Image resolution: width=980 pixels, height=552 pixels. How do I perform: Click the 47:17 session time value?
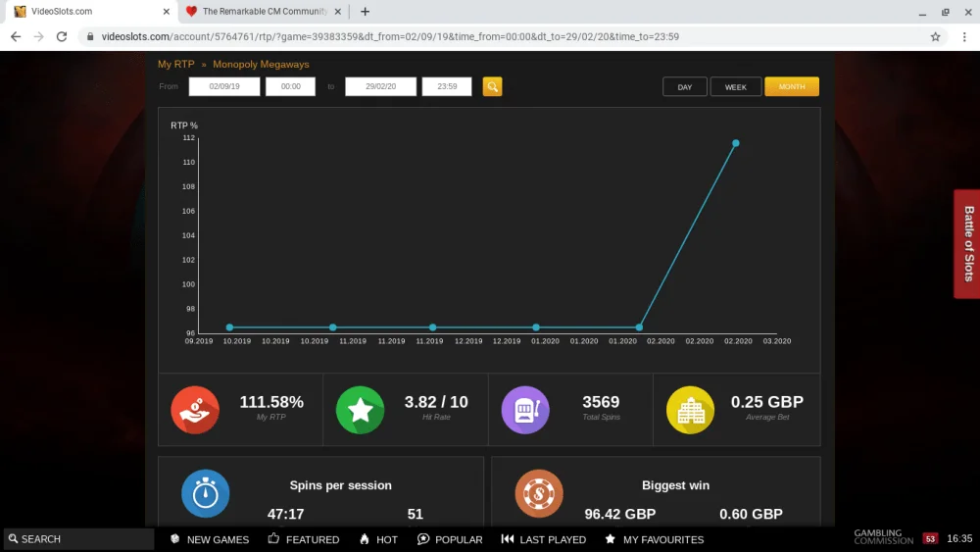pyautogui.click(x=285, y=514)
